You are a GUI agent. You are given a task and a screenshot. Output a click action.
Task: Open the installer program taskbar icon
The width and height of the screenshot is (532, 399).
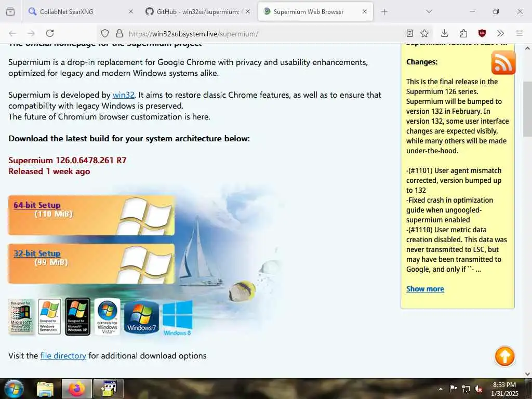(x=109, y=389)
